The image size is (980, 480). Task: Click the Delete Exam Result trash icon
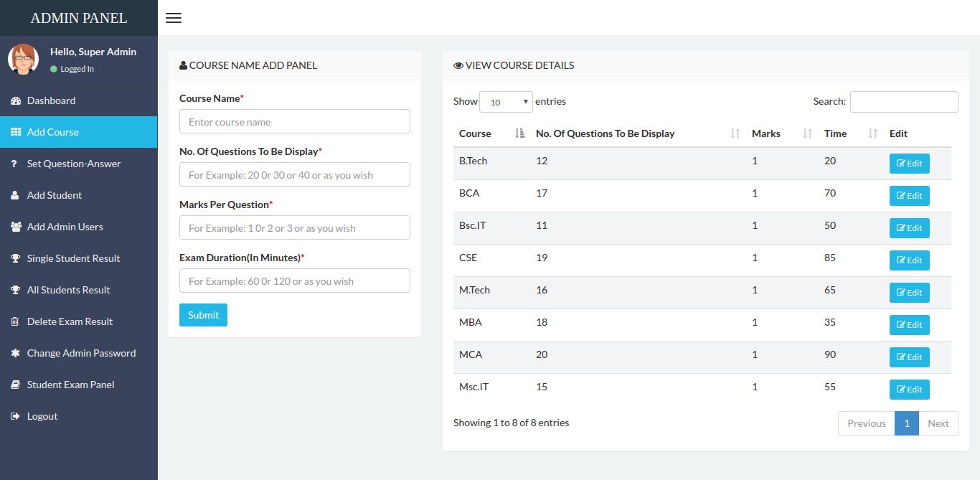(15, 322)
